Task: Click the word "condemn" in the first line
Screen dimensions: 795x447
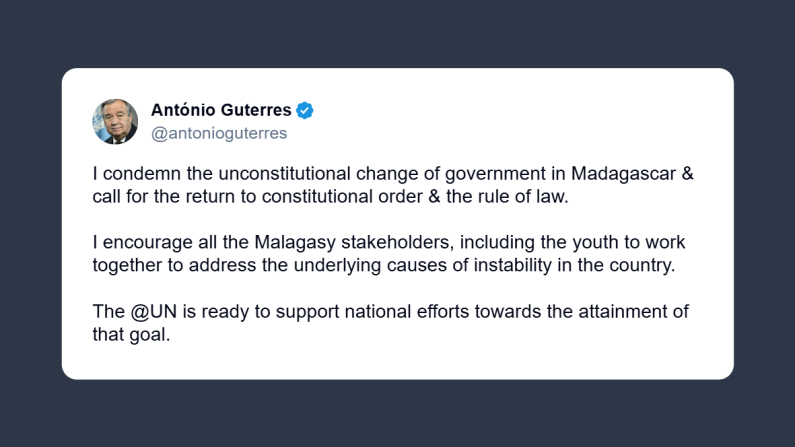Action: point(138,173)
